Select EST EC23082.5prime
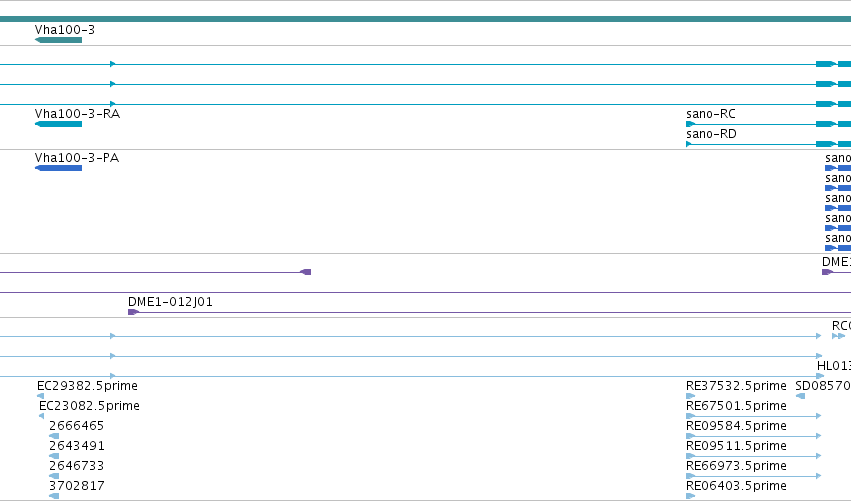This screenshot has width=851, height=501. pos(89,406)
